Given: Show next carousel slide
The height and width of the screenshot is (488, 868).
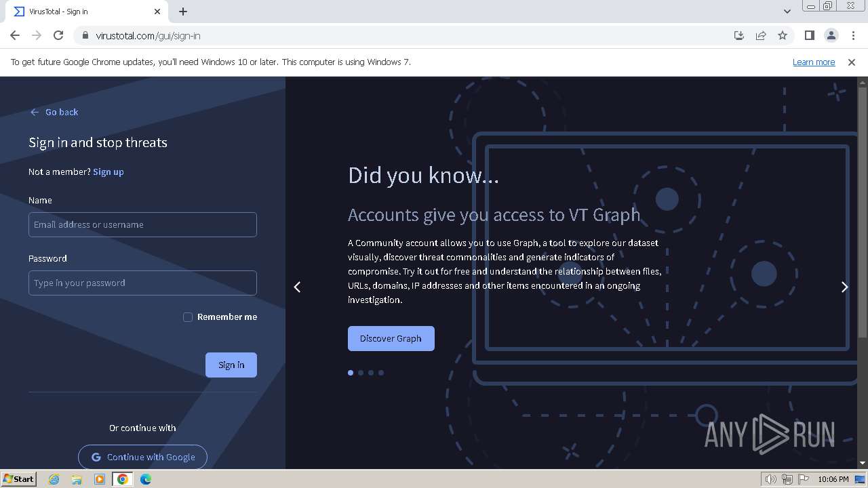Looking at the screenshot, I should (844, 287).
